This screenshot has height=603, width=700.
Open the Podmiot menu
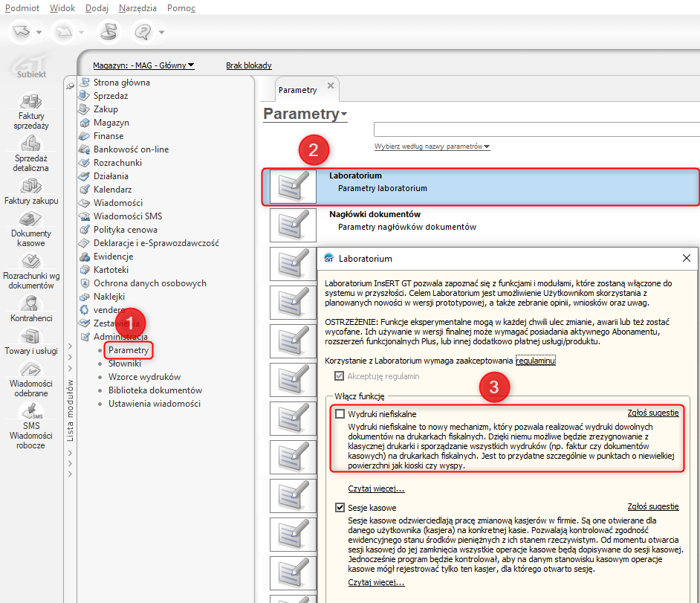click(22, 8)
